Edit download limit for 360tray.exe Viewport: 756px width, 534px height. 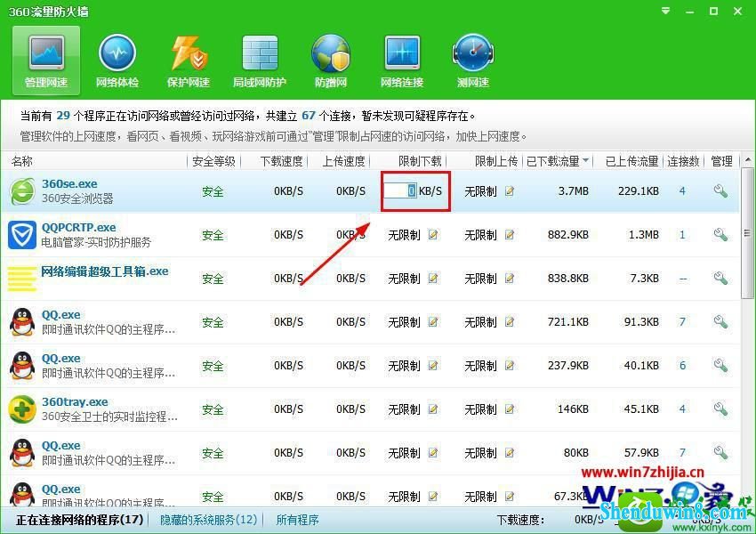pyautogui.click(x=433, y=409)
